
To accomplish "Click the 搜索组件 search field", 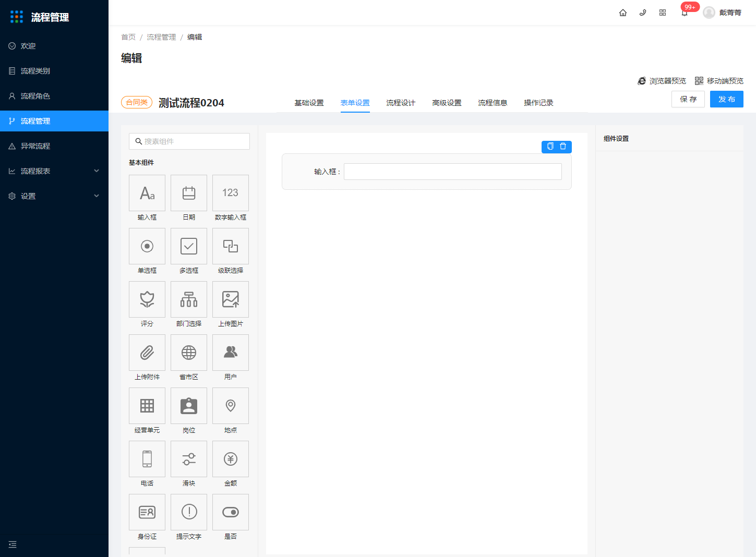I will pos(189,141).
